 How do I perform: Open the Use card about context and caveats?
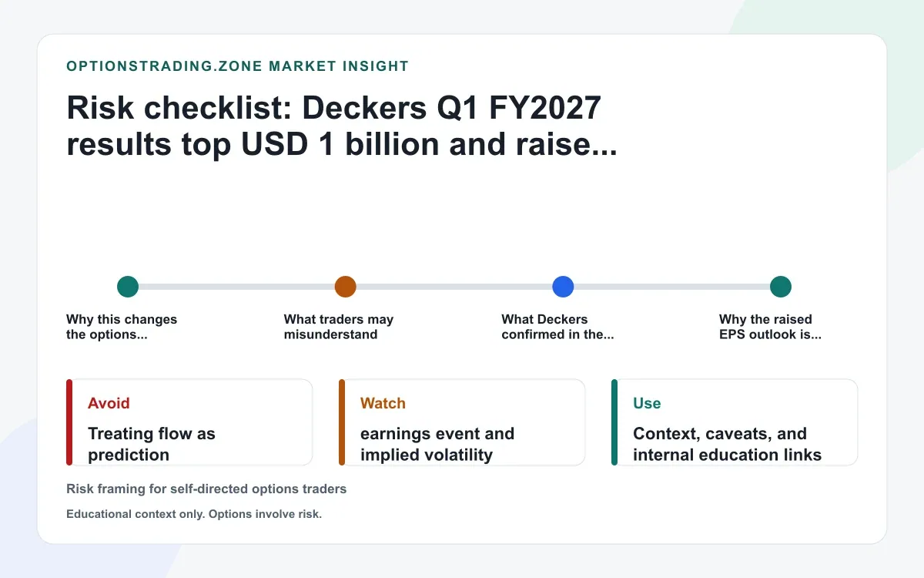click(x=735, y=422)
